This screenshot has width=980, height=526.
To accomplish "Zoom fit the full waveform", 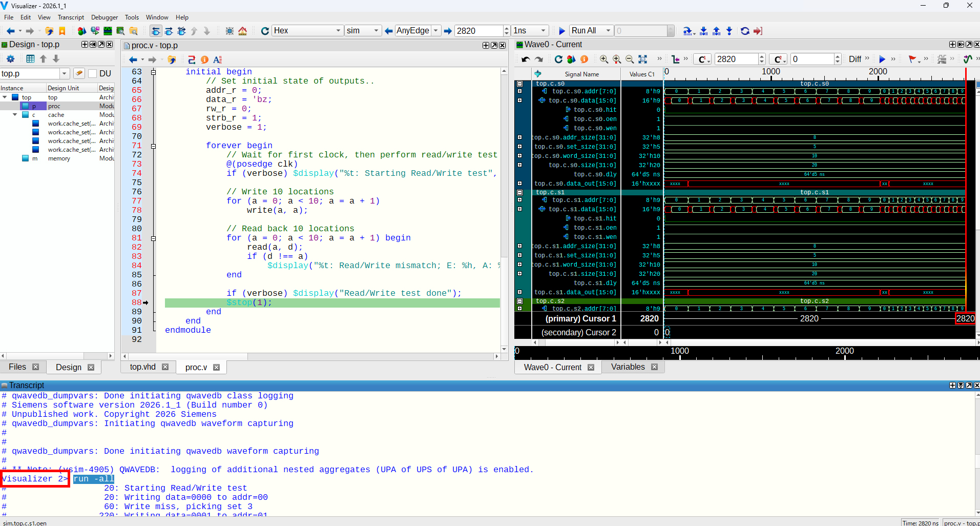I will [x=642, y=59].
